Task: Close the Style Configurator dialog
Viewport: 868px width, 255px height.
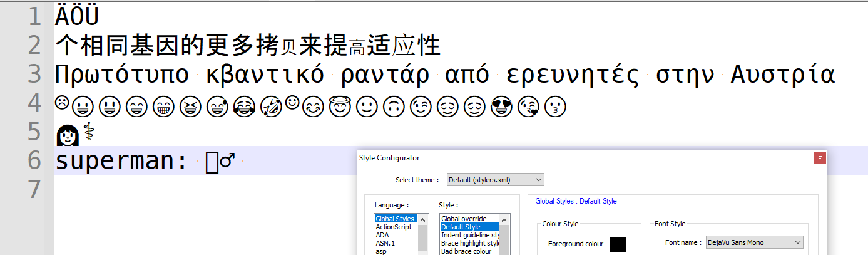Action: (x=819, y=158)
